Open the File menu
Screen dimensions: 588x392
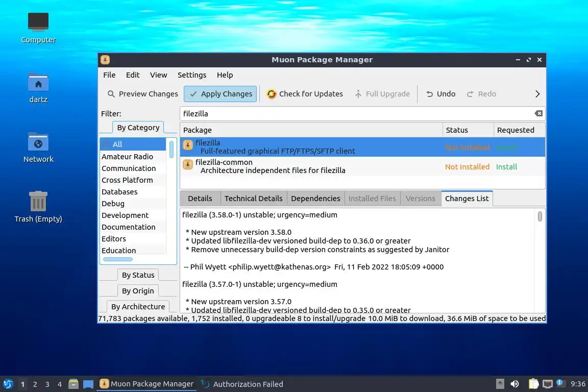(x=109, y=75)
